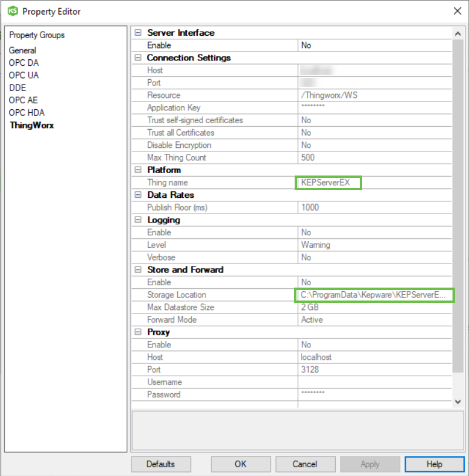
Task: Click the Logging Level Warning value
Action: 376,245
